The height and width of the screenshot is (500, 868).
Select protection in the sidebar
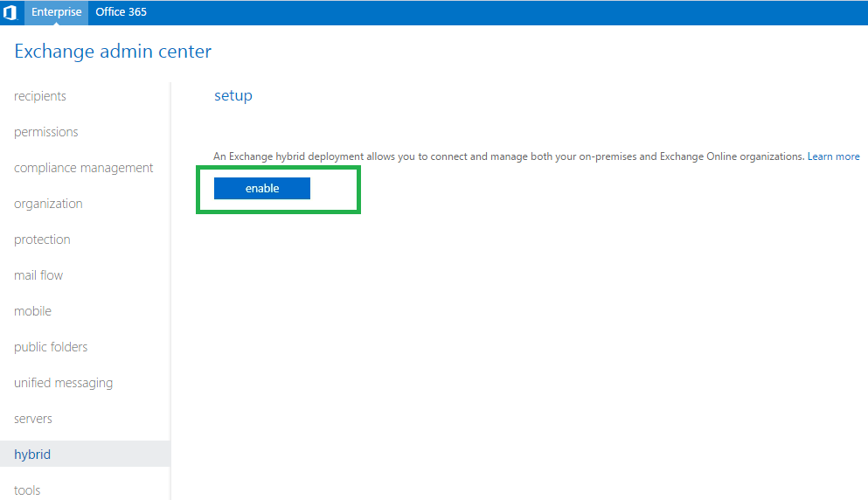(x=42, y=240)
